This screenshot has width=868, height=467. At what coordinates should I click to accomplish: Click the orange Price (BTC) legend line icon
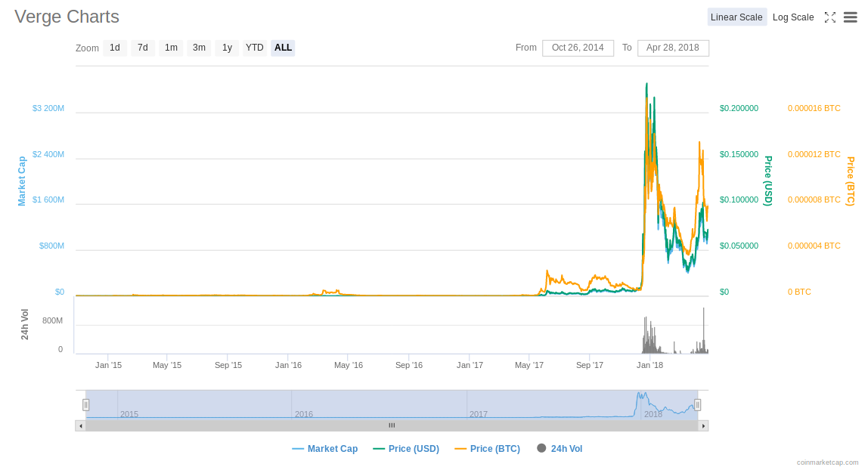pyautogui.click(x=461, y=448)
